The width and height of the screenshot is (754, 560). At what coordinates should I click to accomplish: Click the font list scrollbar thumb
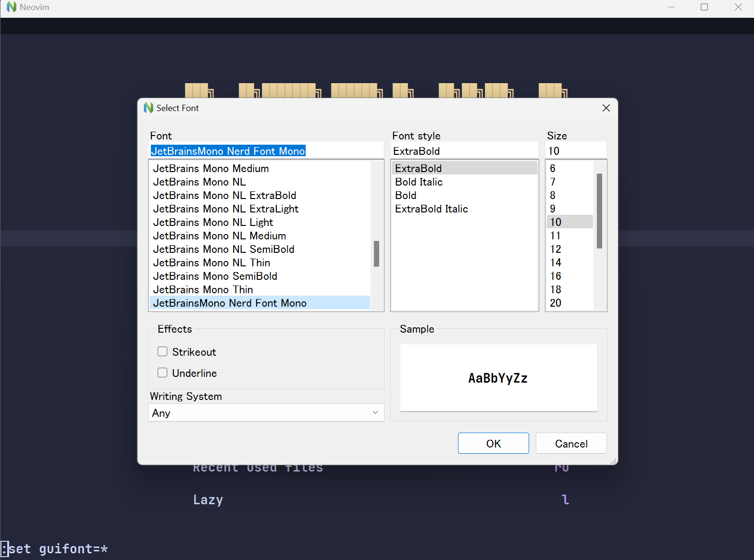pyautogui.click(x=376, y=254)
